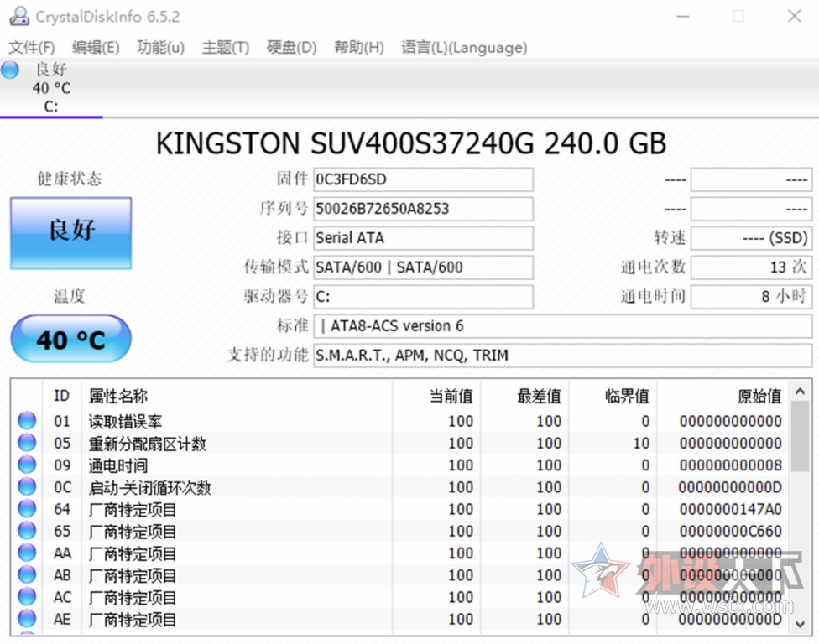Click the standard field ATA8-ACS version 6
Screen dimensions: 819x644
(x=562, y=326)
